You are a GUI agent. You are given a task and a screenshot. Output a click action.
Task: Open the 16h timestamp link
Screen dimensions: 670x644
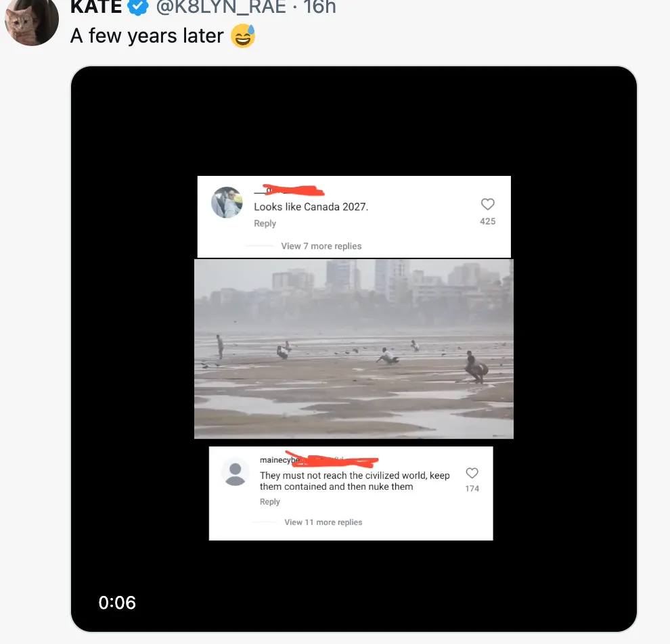319,7
